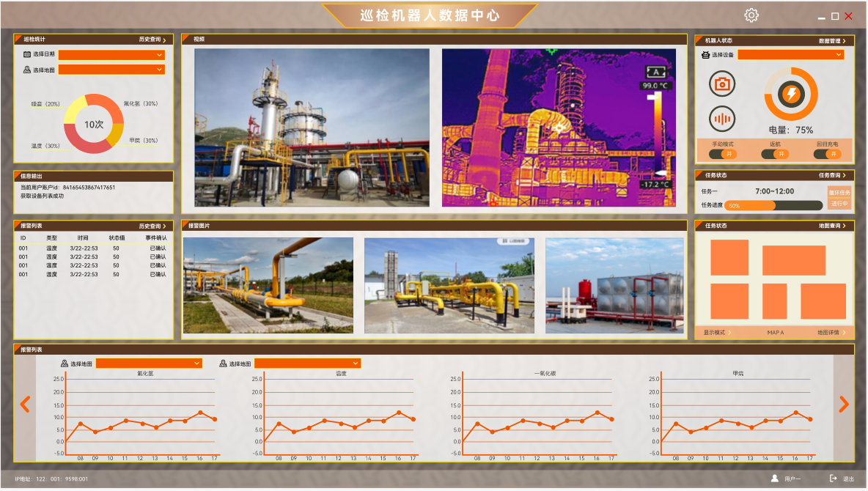The height and width of the screenshot is (491, 868).
Task: Click the 用户一 user profile icon
Action: pos(775,479)
